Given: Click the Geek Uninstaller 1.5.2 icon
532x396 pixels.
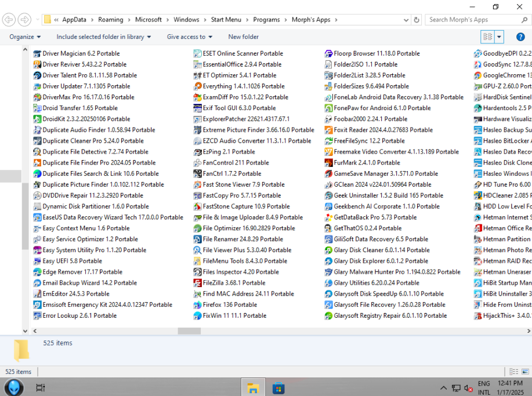Looking at the screenshot, I should [328, 195].
